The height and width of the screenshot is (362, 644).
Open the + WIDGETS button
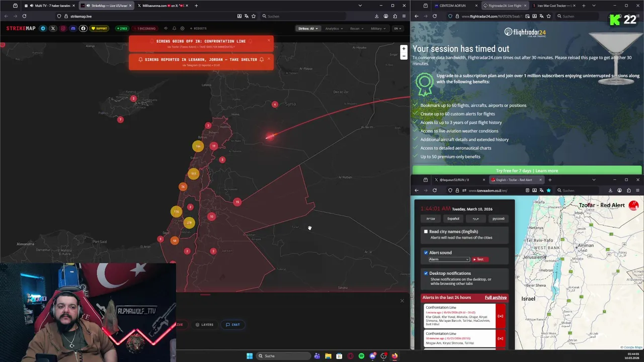click(198, 28)
